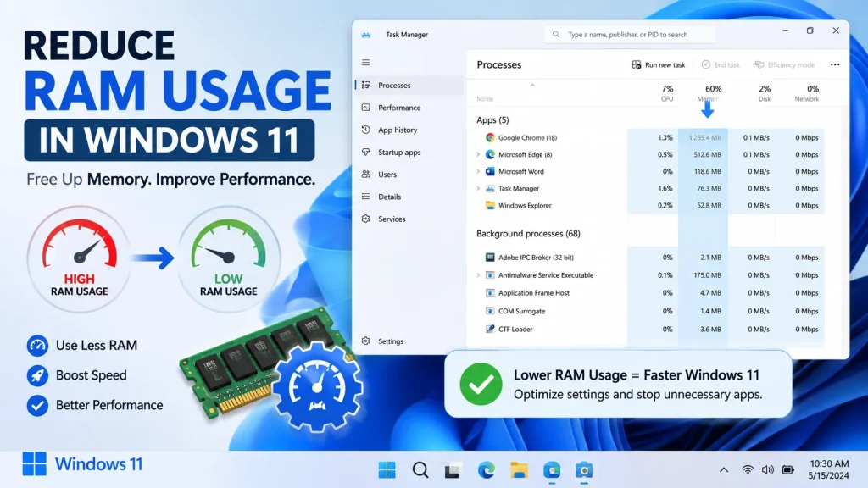Viewport: 868px width, 488px height.
Task: Click the 175.0 MB memory value for Antimalware
Action: [707, 275]
